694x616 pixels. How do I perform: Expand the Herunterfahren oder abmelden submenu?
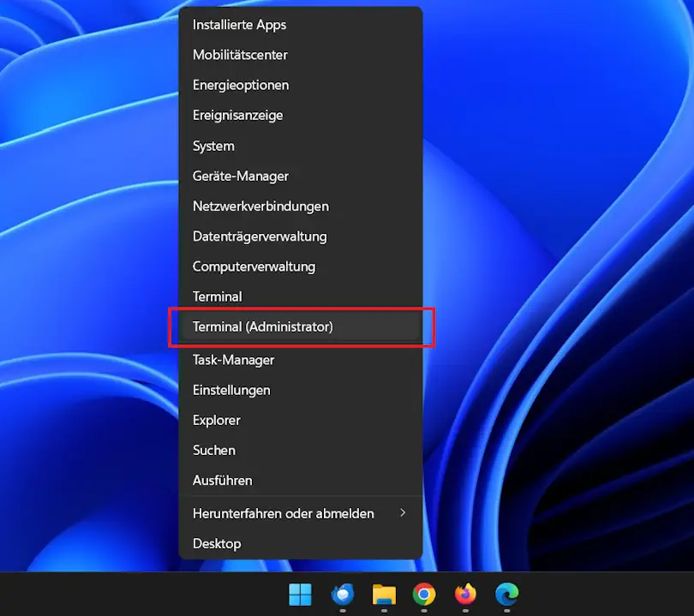coord(283,513)
